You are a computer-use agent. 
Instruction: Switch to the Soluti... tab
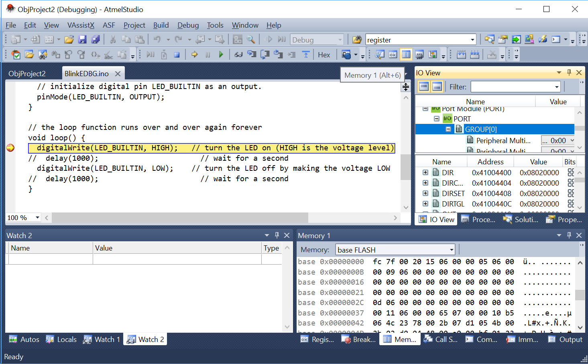[521, 220]
